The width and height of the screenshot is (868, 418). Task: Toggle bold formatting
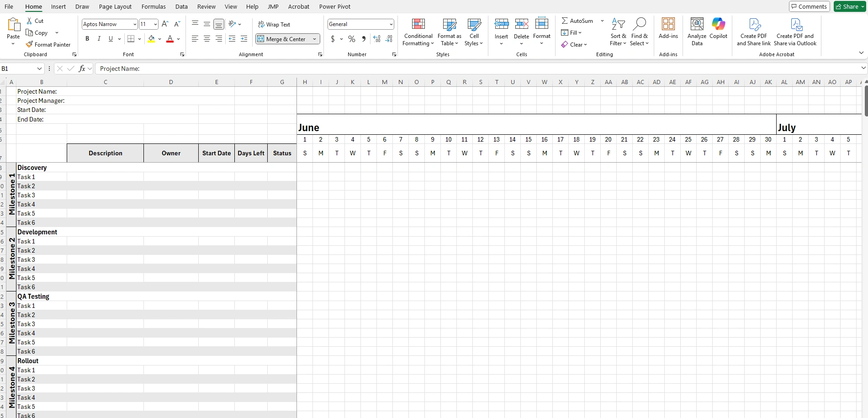[x=87, y=39]
